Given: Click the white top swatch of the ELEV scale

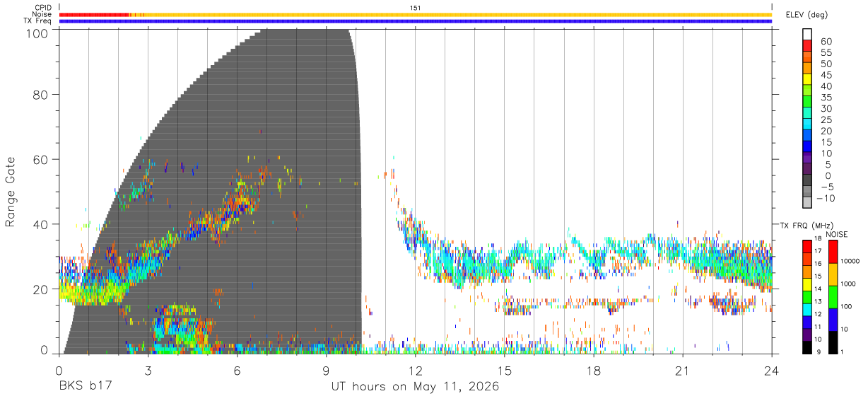Looking at the screenshot, I should [807, 33].
